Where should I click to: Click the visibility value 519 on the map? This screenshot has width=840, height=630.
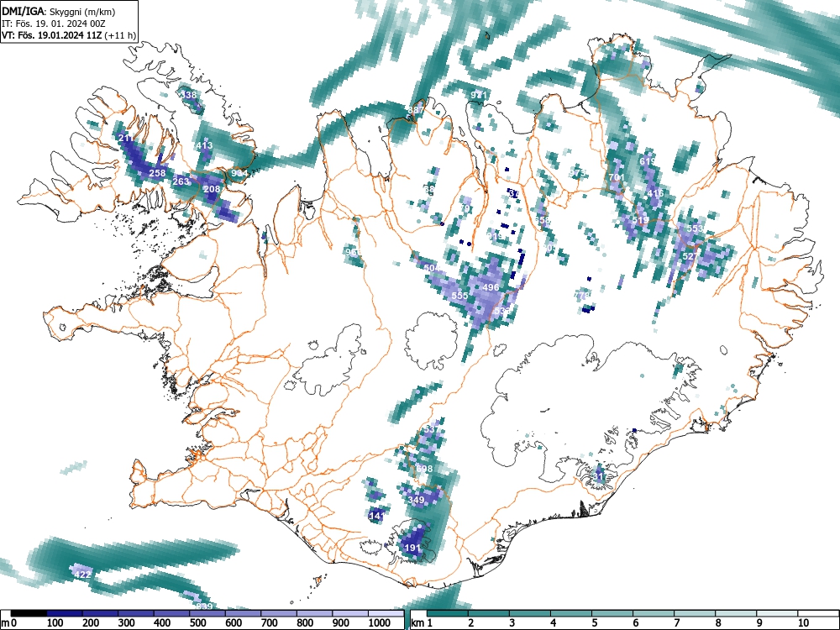[640, 220]
